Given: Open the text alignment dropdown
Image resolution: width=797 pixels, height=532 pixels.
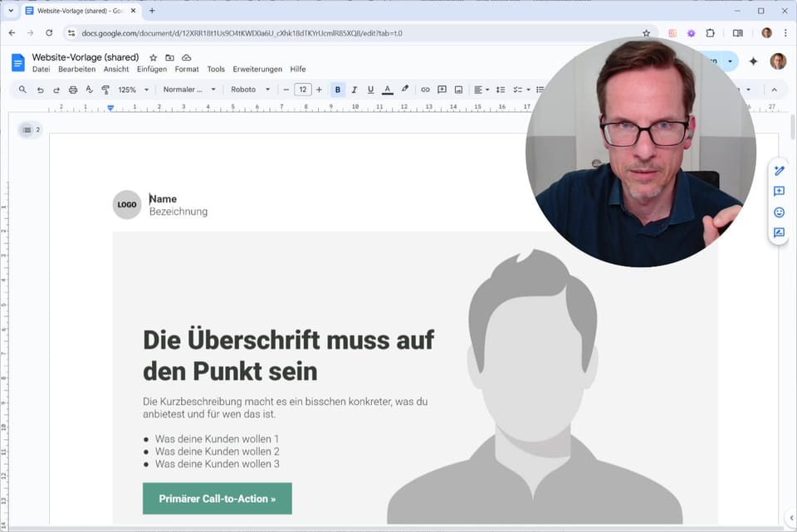Looking at the screenshot, I should click(x=482, y=90).
